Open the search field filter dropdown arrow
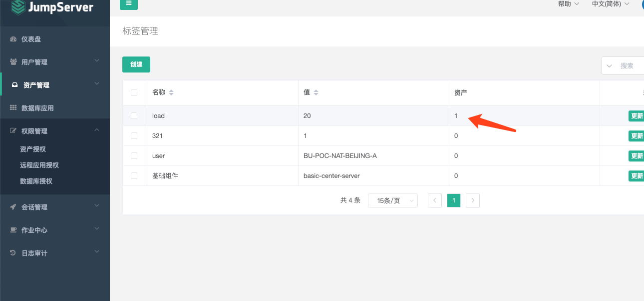The image size is (644, 301). (610, 65)
